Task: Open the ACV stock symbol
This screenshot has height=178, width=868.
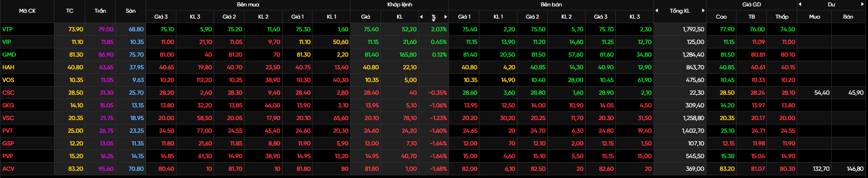Action: [8, 169]
